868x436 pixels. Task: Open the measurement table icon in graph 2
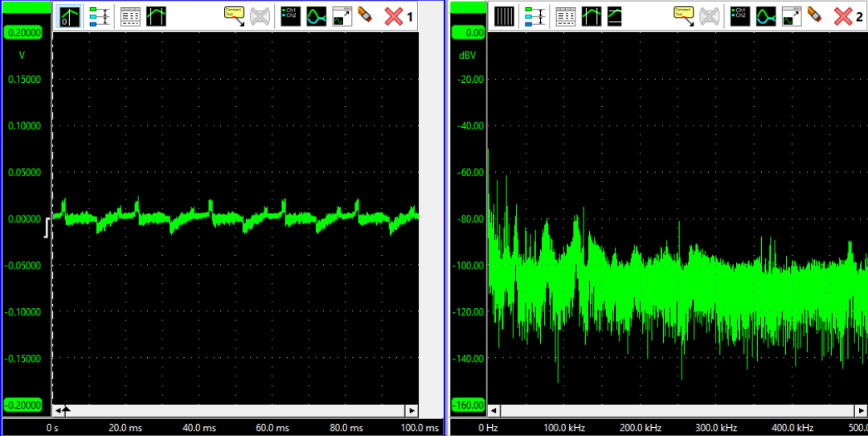566,17
